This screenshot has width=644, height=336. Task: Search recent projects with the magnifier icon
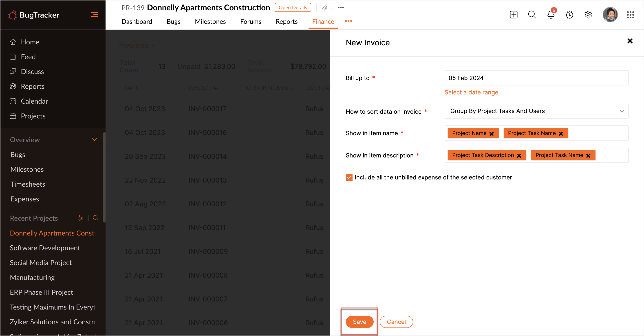(x=95, y=218)
